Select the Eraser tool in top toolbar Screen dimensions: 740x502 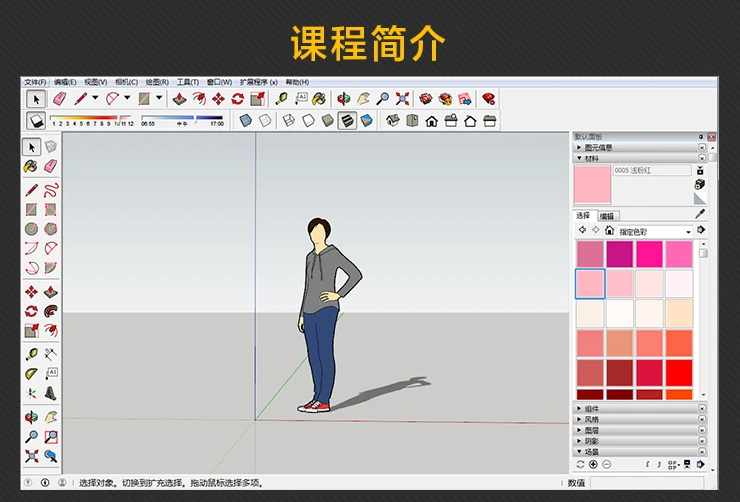pos(59,99)
